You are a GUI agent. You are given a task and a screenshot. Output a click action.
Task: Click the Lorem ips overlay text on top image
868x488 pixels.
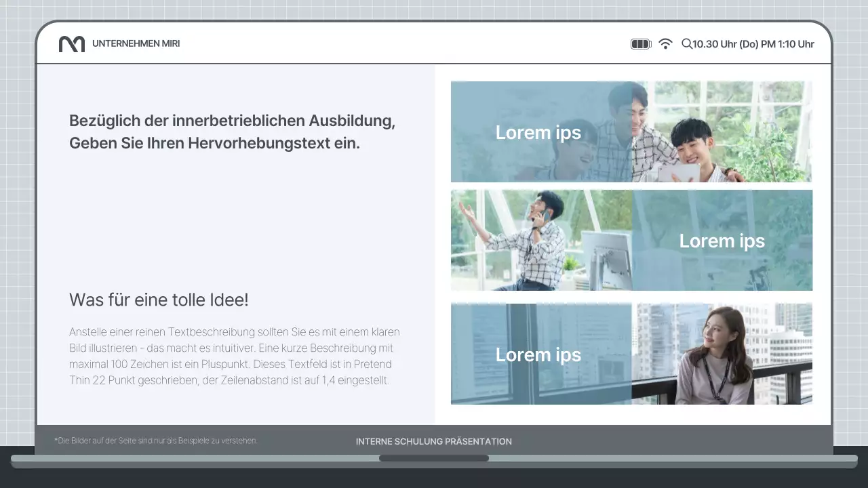click(x=538, y=132)
